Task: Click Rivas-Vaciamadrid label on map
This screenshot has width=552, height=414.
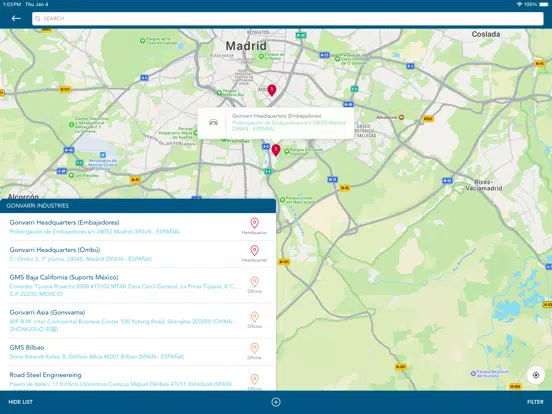Action: click(x=483, y=185)
